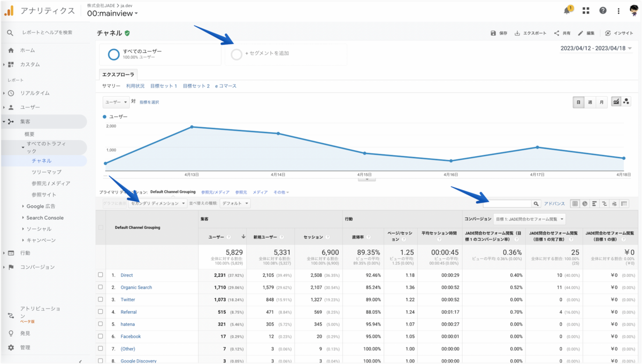
Task: Click the Google Analytics logo
Action: [9, 10]
